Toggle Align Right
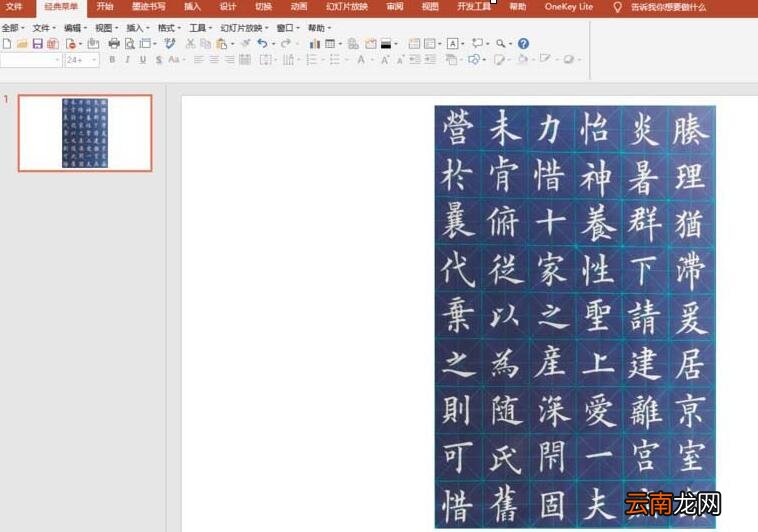This screenshot has height=532, width=758. (229, 60)
